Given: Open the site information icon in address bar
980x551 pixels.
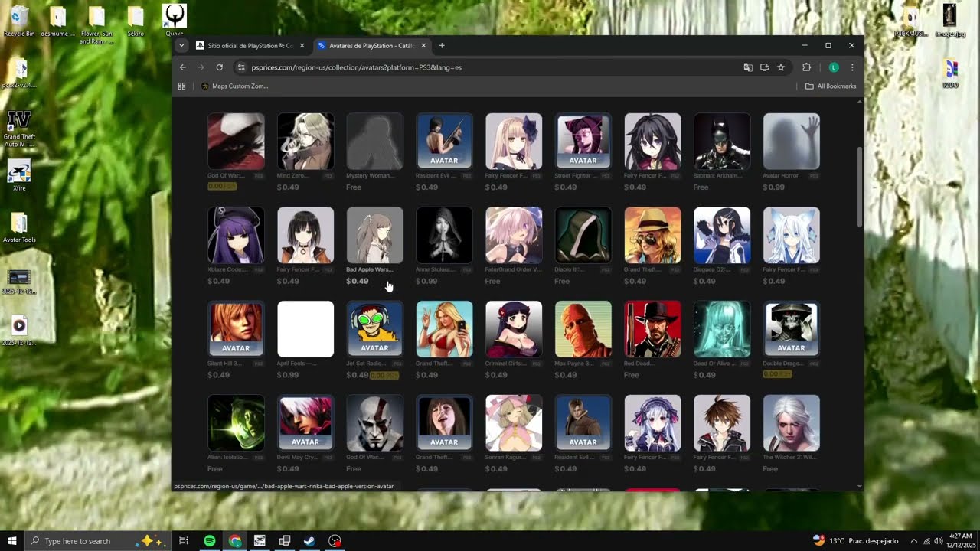Looking at the screenshot, I should (240, 67).
